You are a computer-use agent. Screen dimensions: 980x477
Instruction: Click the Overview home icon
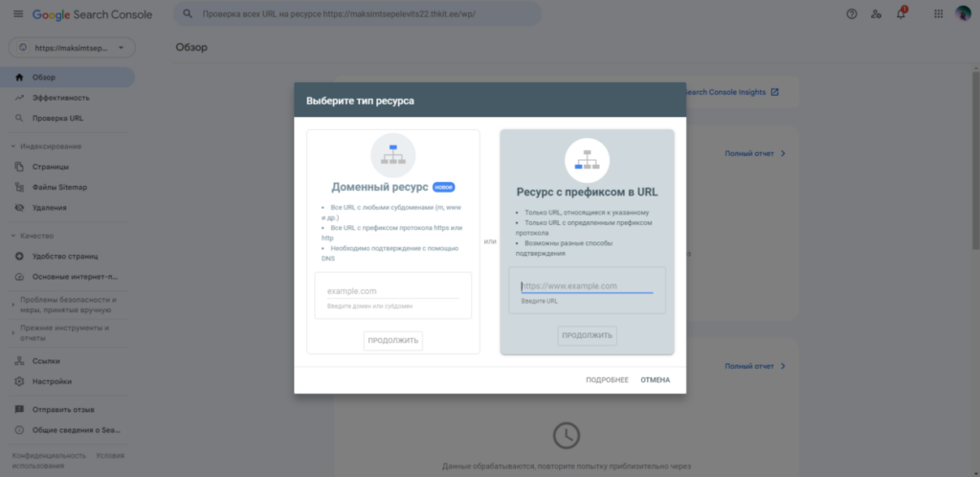point(19,78)
